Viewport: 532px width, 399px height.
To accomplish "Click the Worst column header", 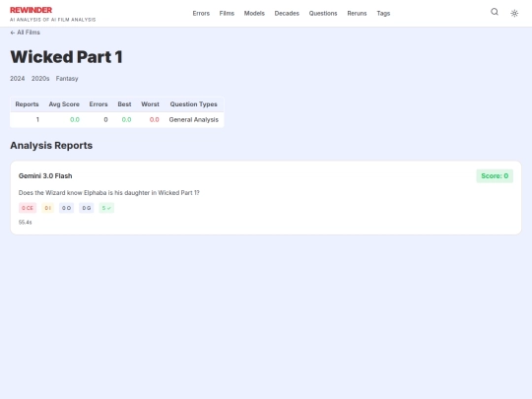I will (x=150, y=104).
